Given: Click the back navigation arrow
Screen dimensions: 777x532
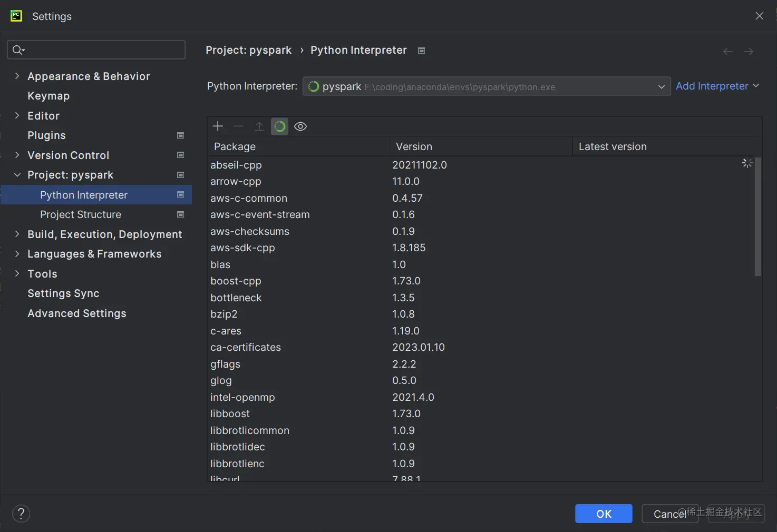Looking at the screenshot, I should tap(728, 51).
